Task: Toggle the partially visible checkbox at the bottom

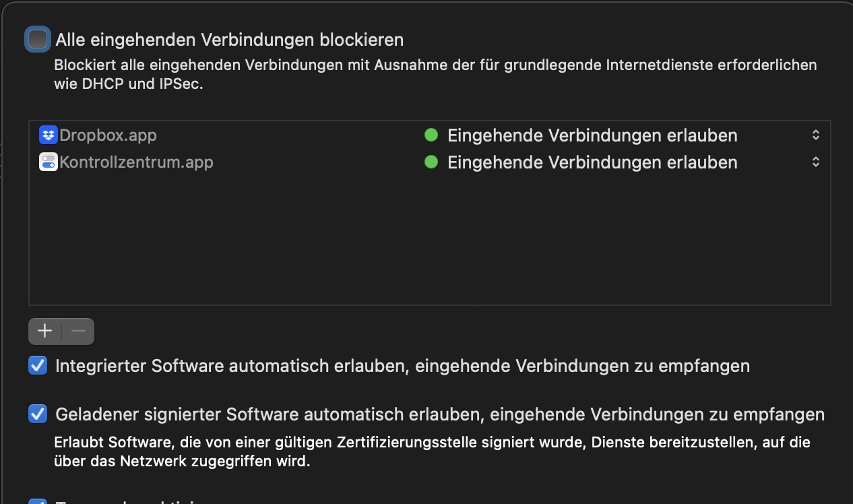Action: 38,501
